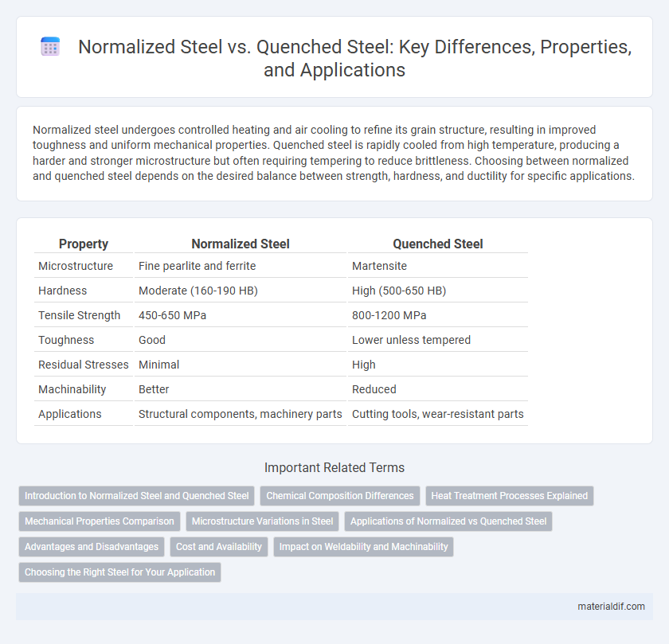
Task: Click the calendar grid icon beside the title
Action: tap(50, 46)
